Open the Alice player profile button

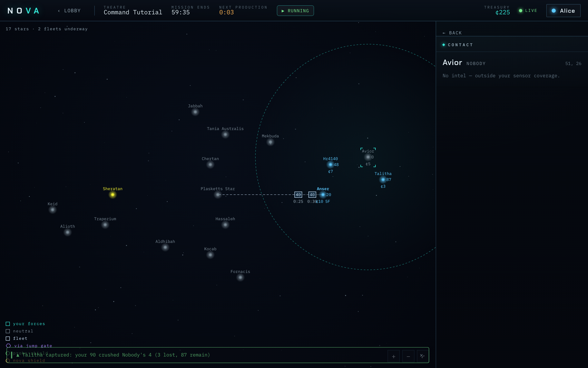tap(563, 11)
